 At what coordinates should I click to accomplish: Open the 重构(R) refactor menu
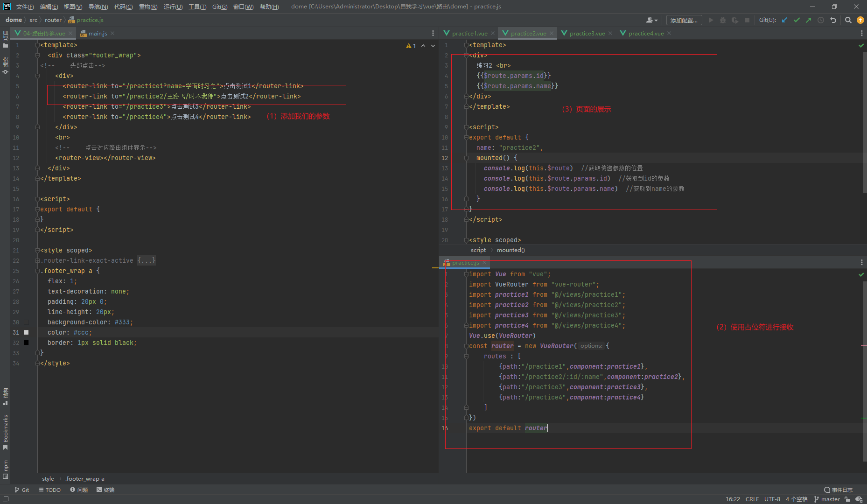point(148,7)
